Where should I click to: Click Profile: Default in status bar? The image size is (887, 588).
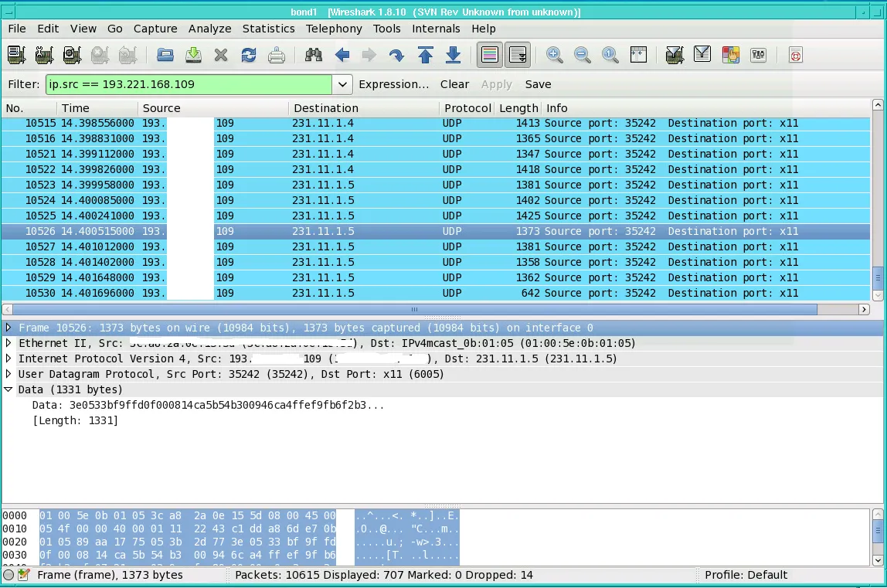tap(746, 575)
